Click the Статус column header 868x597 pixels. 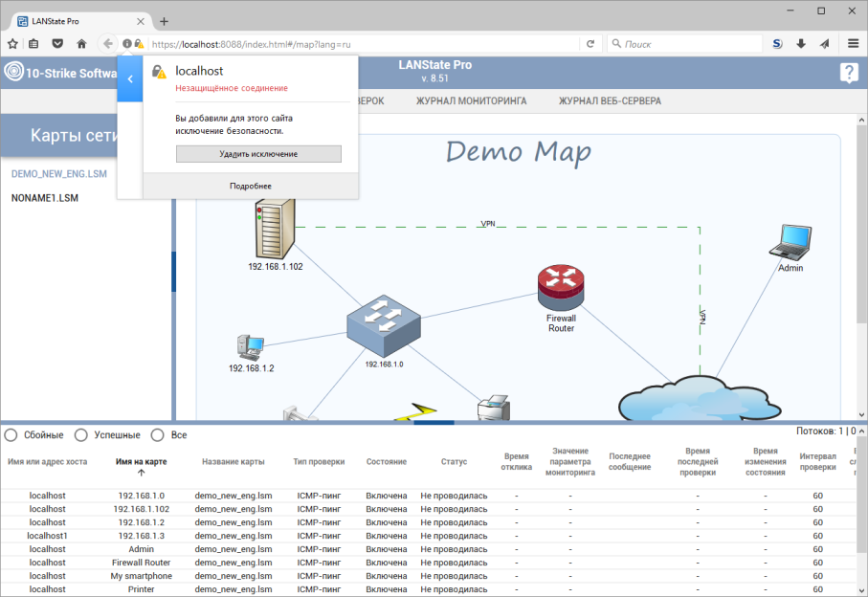pos(454,461)
